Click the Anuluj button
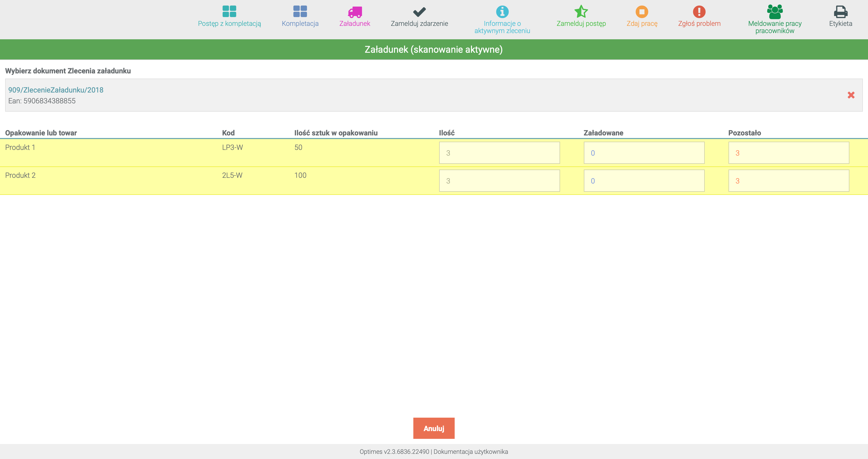 [434, 428]
